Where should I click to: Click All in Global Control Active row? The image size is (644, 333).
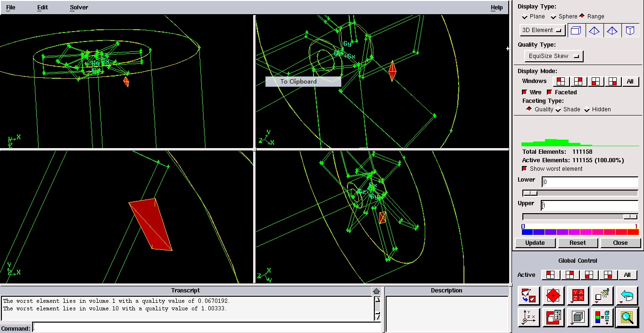627,275
